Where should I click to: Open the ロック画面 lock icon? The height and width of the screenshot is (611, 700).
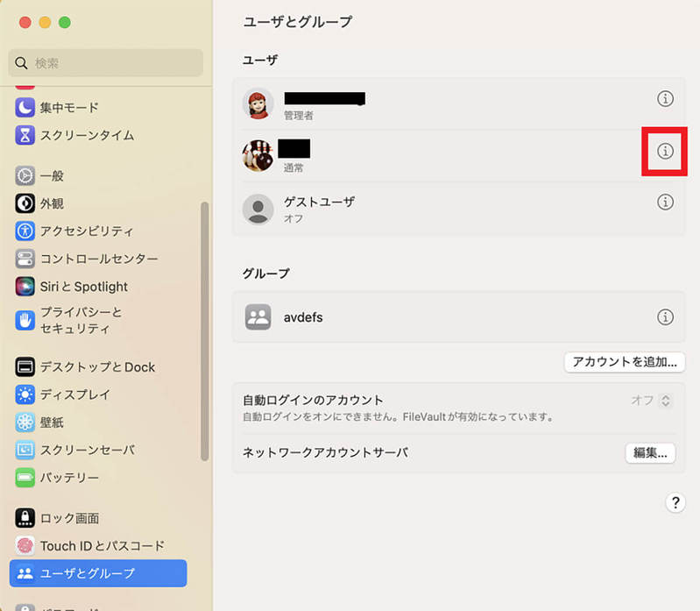(25, 518)
